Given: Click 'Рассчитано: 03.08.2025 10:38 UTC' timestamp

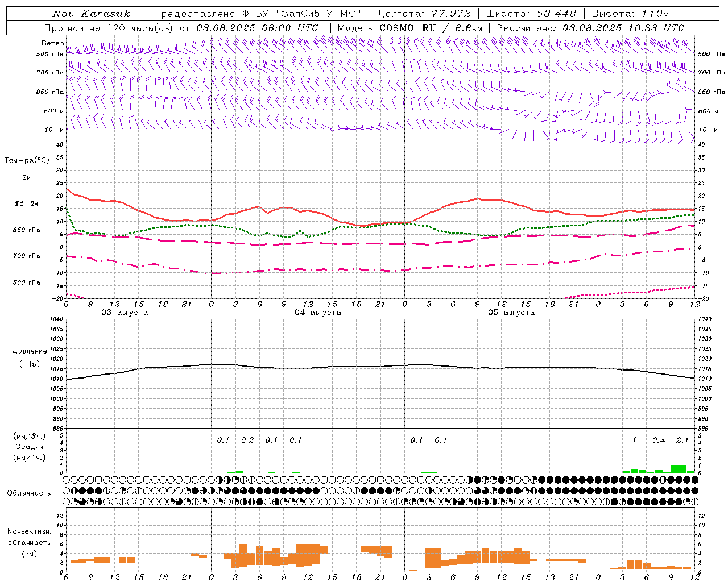Looking at the screenshot, I should coord(590,28).
